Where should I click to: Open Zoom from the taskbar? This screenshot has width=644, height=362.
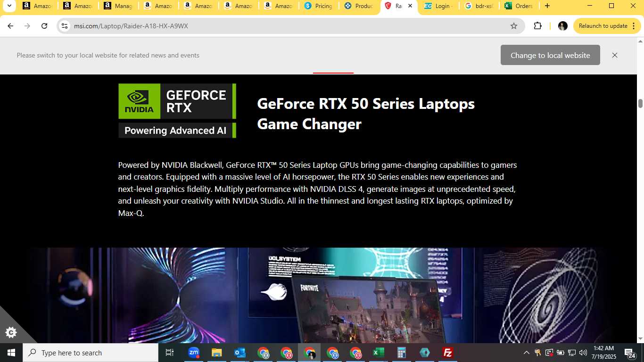coord(194,353)
